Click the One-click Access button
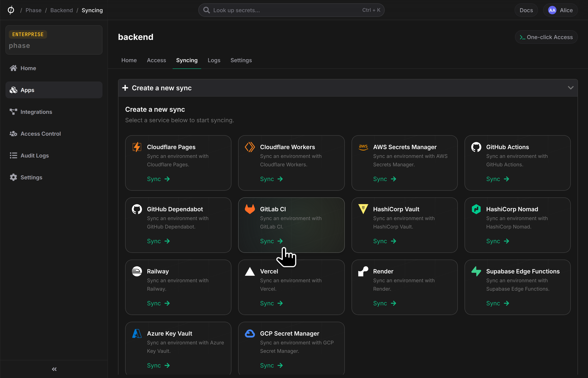This screenshot has height=378, width=588. (546, 37)
